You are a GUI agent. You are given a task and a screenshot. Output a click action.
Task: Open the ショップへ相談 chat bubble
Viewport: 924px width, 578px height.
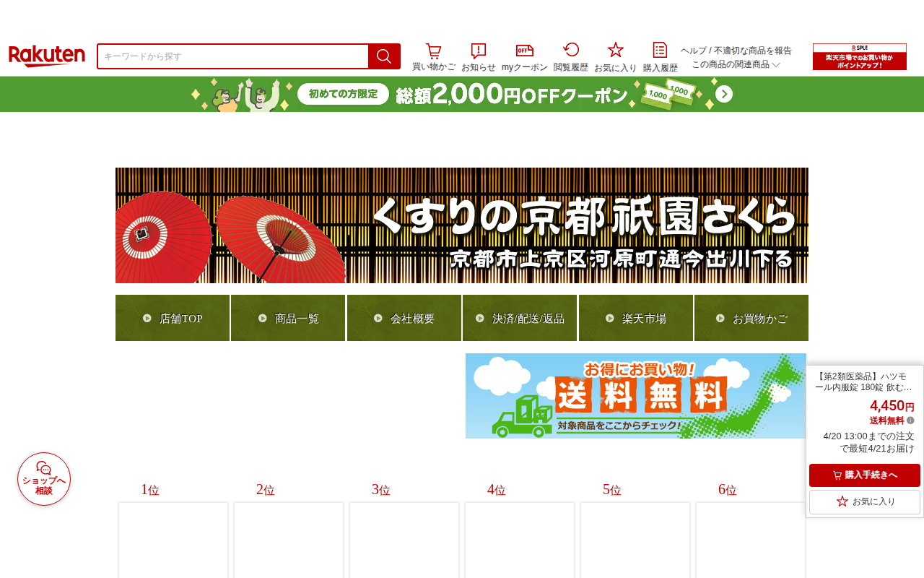pyautogui.click(x=44, y=479)
